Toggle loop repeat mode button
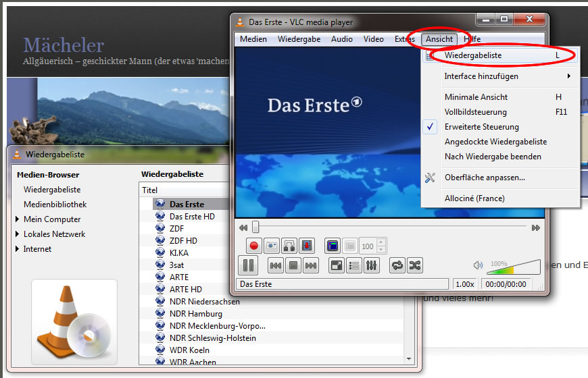The height and width of the screenshot is (378, 588). pos(397,265)
